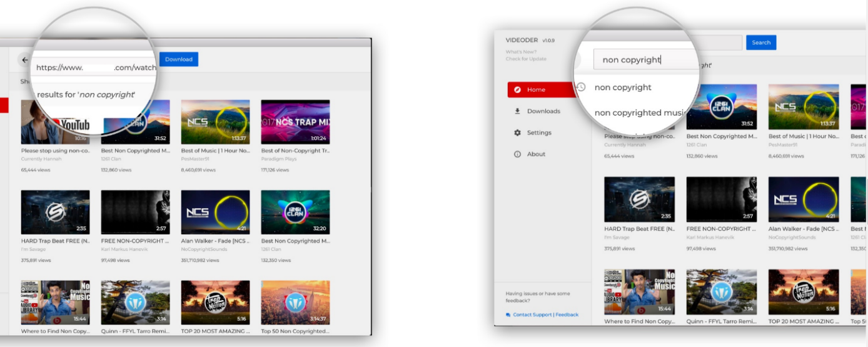Click the 'Best of Non-Copyright Tr...' video title
The height and width of the screenshot is (347, 868).
(295, 151)
